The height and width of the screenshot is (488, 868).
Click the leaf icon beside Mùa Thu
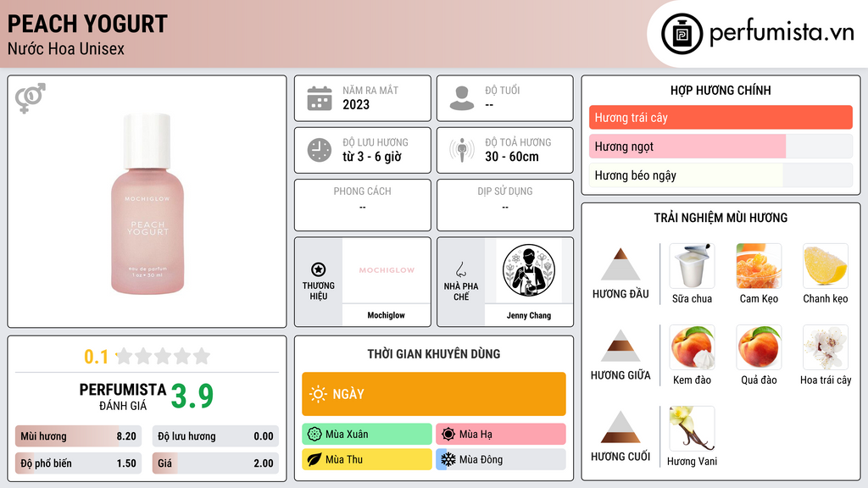[x=314, y=459]
